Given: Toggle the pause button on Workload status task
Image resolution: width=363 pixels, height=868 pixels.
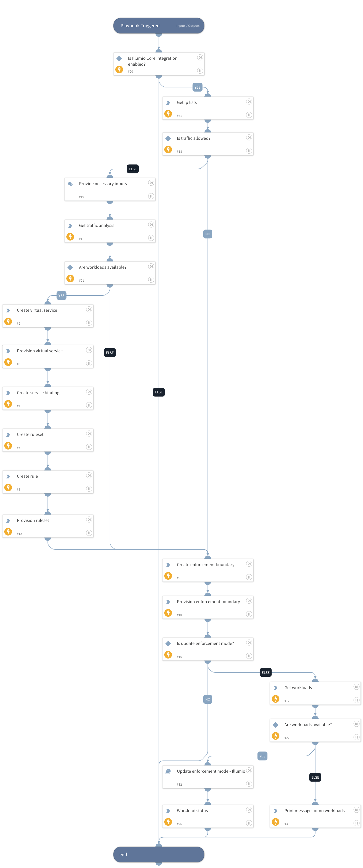Looking at the screenshot, I should coord(249,823).
